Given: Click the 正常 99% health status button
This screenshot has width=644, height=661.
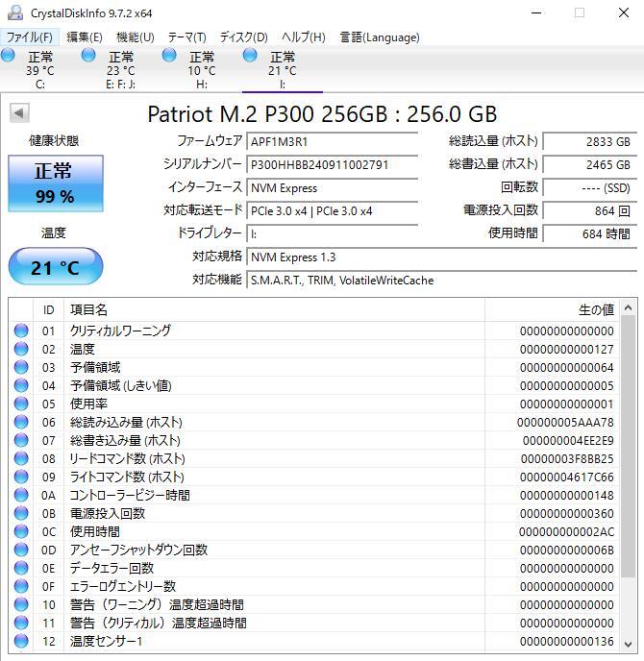Looking at the screenshot, I should [x=55, y=183].
